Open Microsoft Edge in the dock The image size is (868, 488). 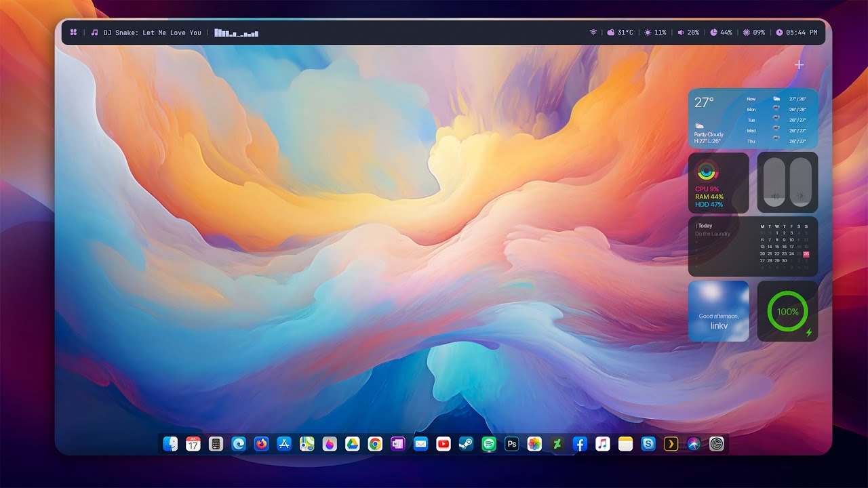click(x=239, y=444)
